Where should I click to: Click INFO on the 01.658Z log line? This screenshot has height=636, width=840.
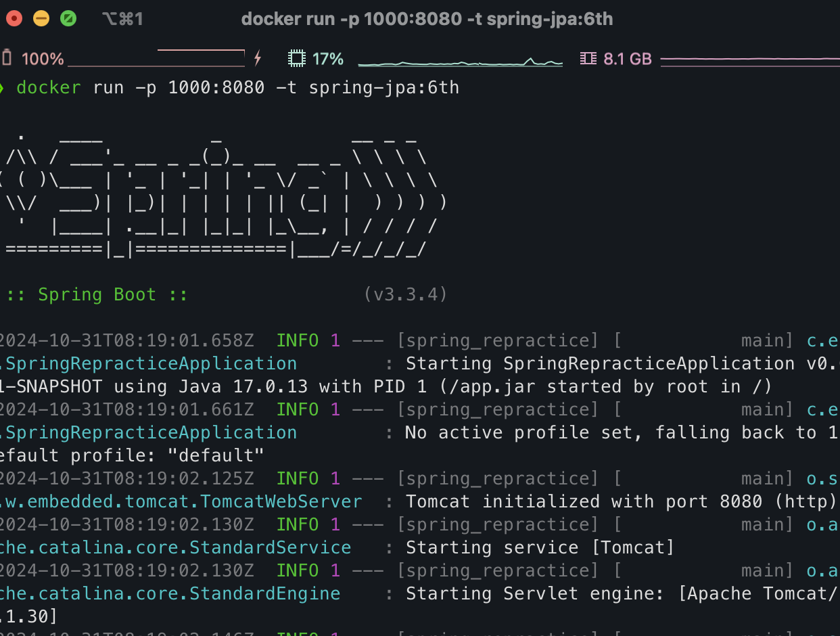pos(298,340)
